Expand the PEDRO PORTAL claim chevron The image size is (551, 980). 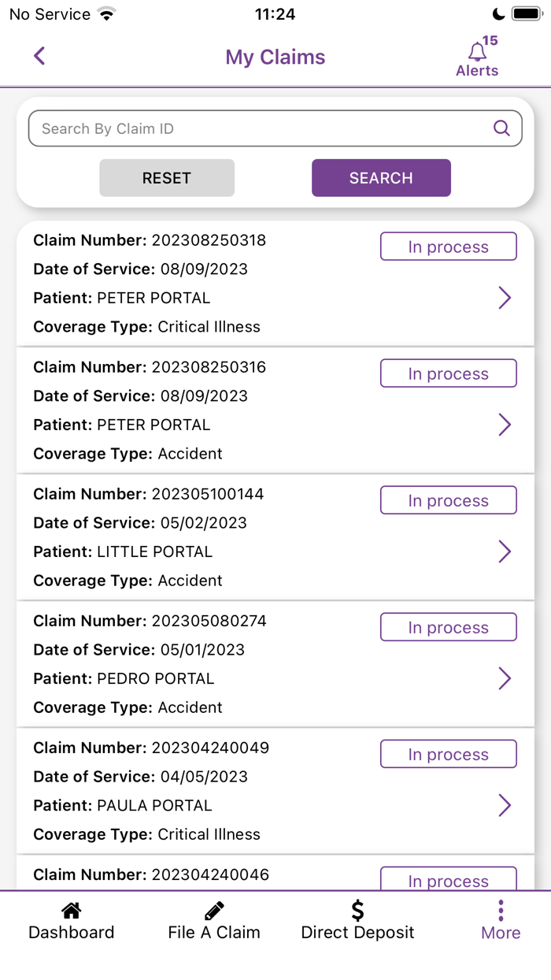(505, 678)
